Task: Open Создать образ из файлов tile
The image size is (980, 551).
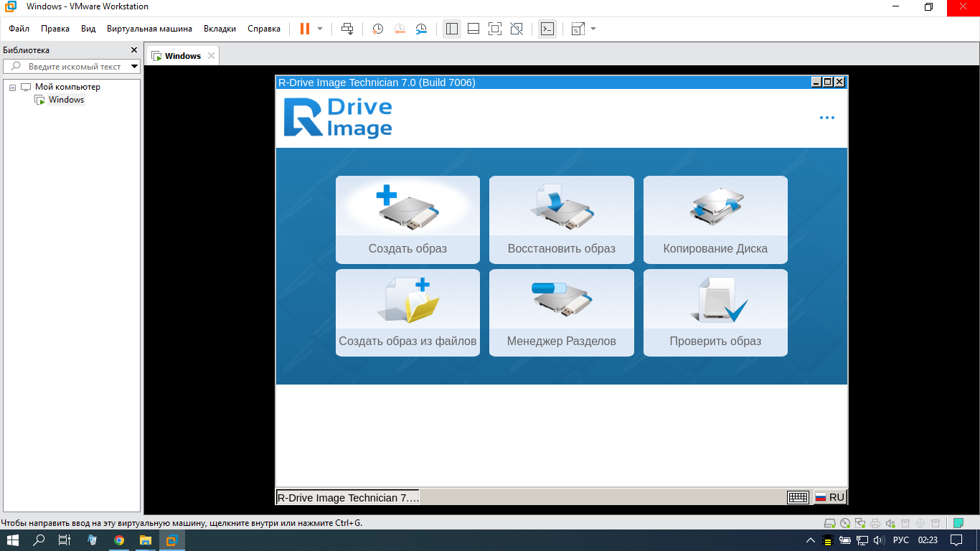Action: point(407,312)
